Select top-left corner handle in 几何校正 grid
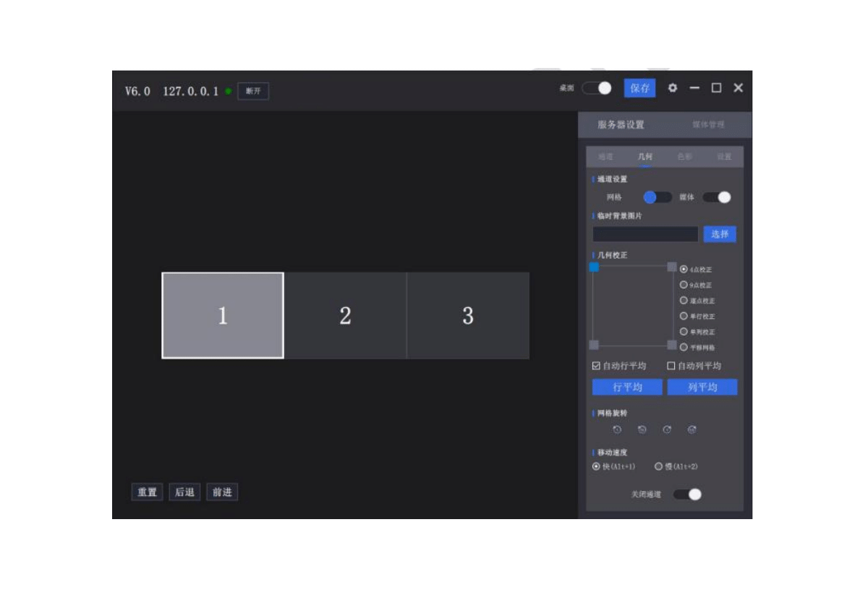868x603 pixels. pyautogui.click(x=594, y=267)
